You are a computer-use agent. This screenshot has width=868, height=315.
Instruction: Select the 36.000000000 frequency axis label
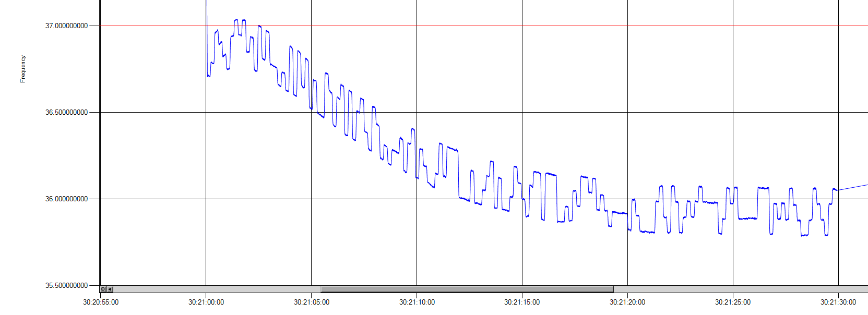coord(66,199)
